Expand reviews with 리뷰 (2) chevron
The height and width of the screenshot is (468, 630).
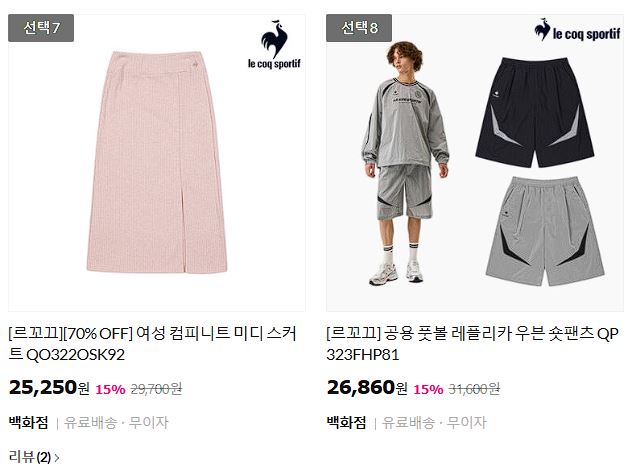[x=34, y=457]
